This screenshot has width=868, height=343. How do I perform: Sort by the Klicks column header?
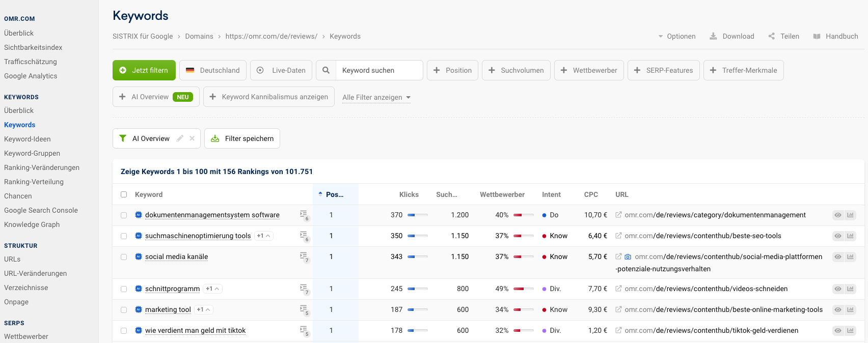[x=409, y=194]
